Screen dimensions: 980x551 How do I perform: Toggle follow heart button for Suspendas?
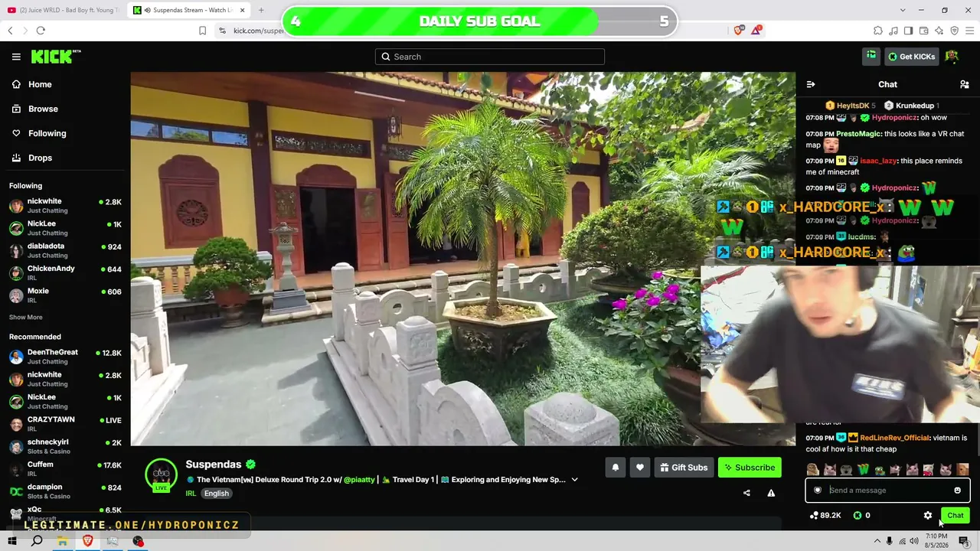[x=640, y=468]
